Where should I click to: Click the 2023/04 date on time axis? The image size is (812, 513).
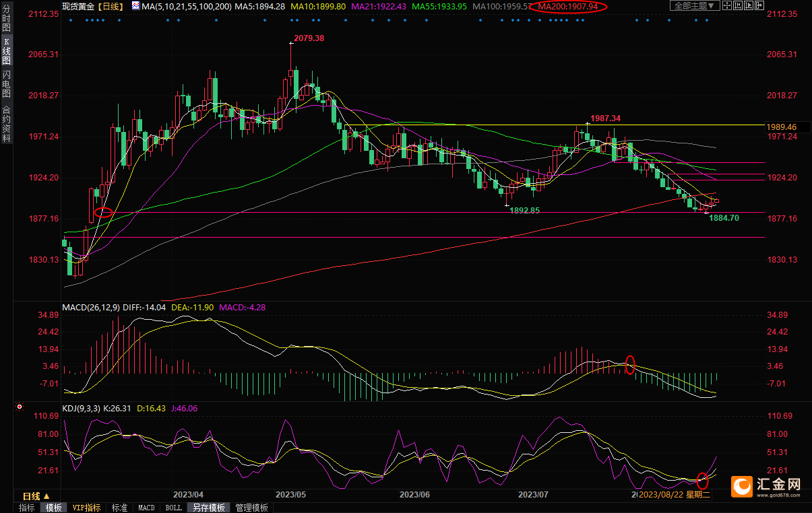pos(189,494)
